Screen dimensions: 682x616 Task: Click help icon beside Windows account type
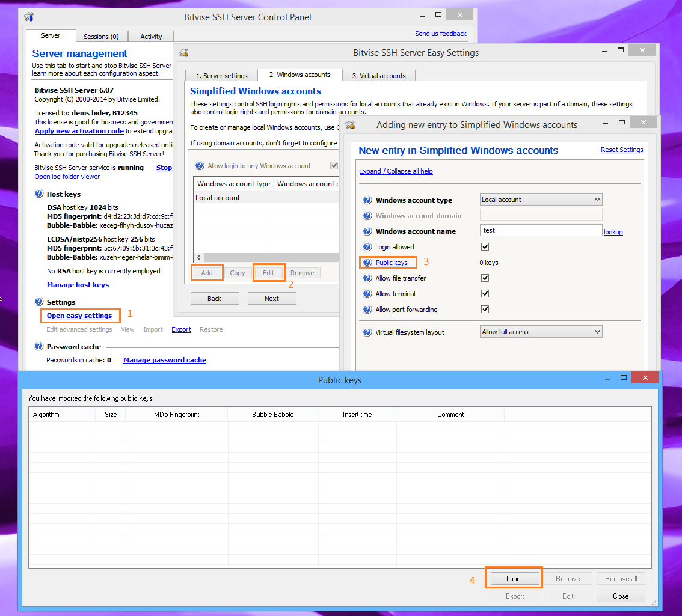(367, 200)
